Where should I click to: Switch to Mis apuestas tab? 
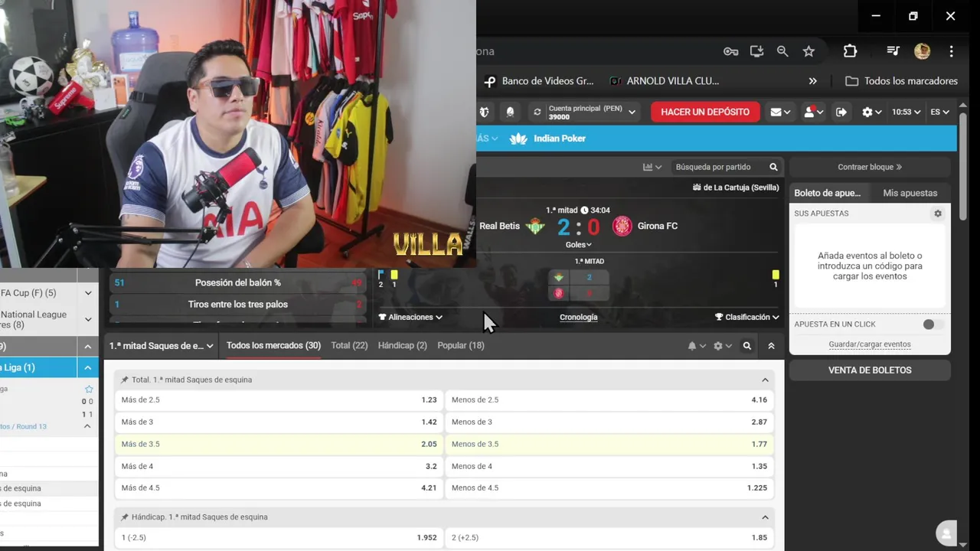910,193
